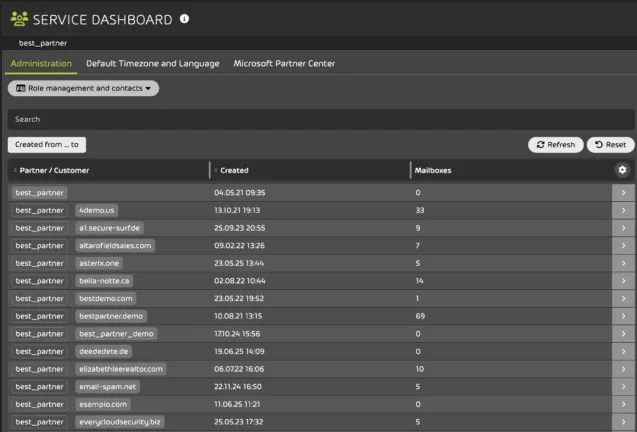Viewport: 637px width, 432px height.
Task: Switch to Default Timezone and Language tab
Action: tap(152, 63)
